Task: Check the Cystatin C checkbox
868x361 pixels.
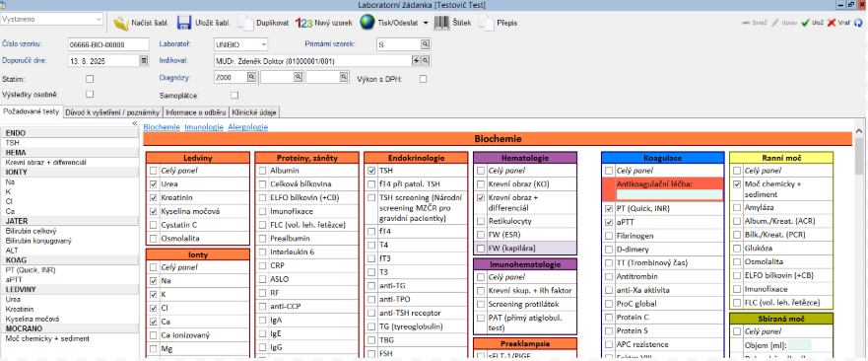Action: click(153, 225)
